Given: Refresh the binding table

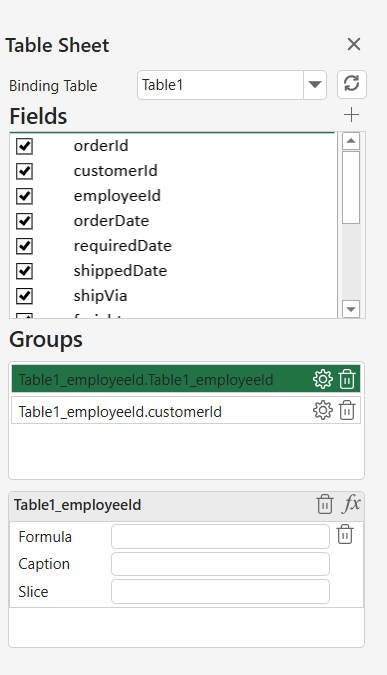Looking at the screenshot, I should (x=352, y=84).
